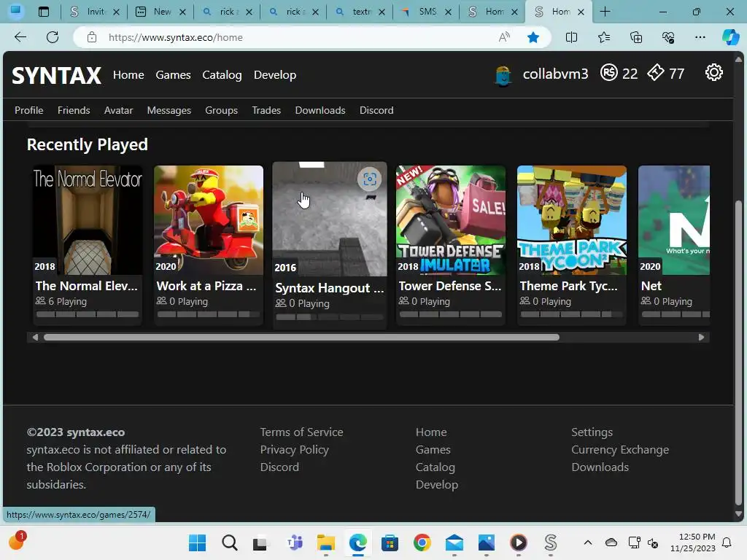Image resolution: width=747 pixels, height=560 pixels.
Task: Open Currency Exchange footer link
Action: click(620, 449)
